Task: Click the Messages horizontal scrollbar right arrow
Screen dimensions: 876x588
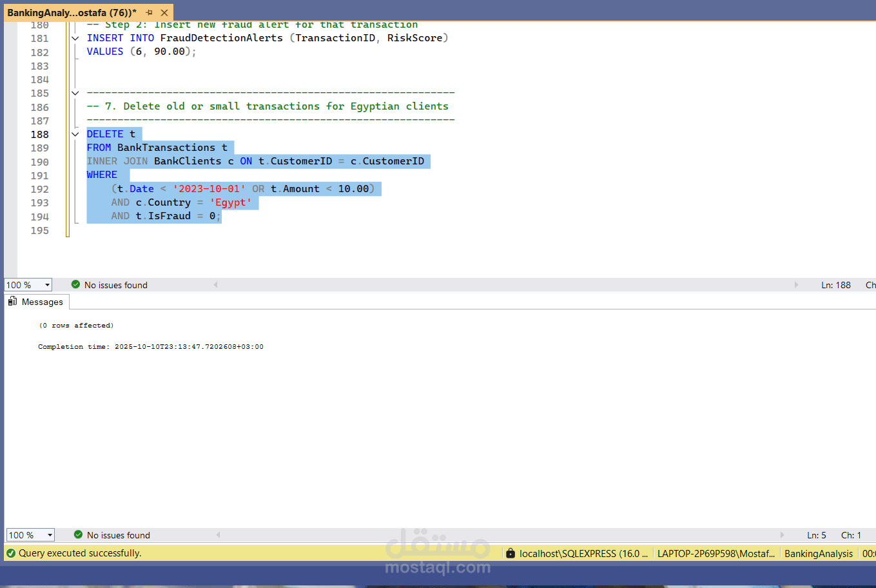Action: [x=782, y=534]
